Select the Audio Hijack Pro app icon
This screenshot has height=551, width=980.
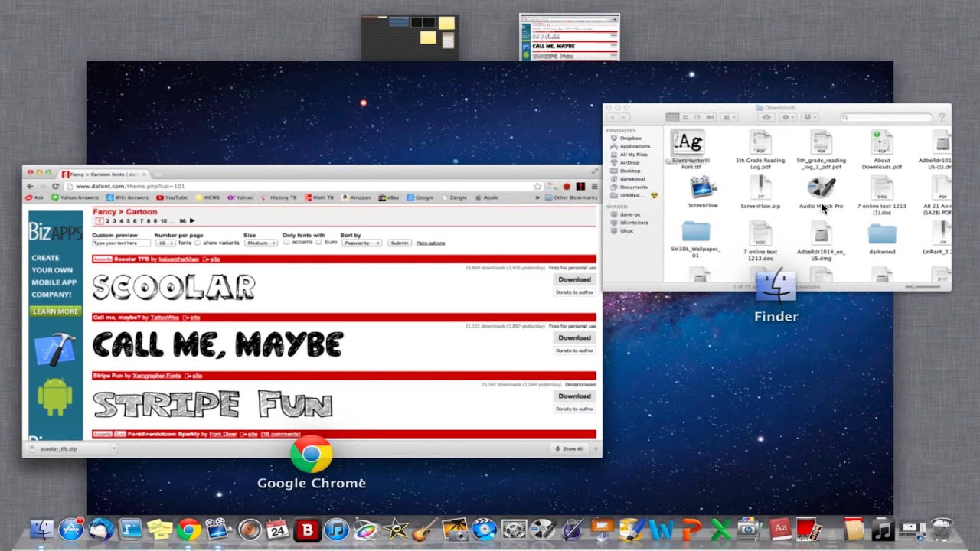[x=821, y=192]
